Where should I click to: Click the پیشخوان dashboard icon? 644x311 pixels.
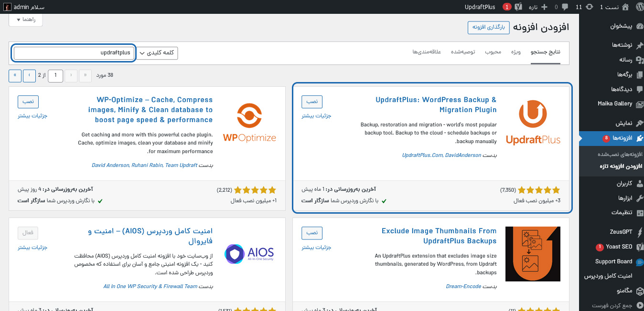pos(639,27)
